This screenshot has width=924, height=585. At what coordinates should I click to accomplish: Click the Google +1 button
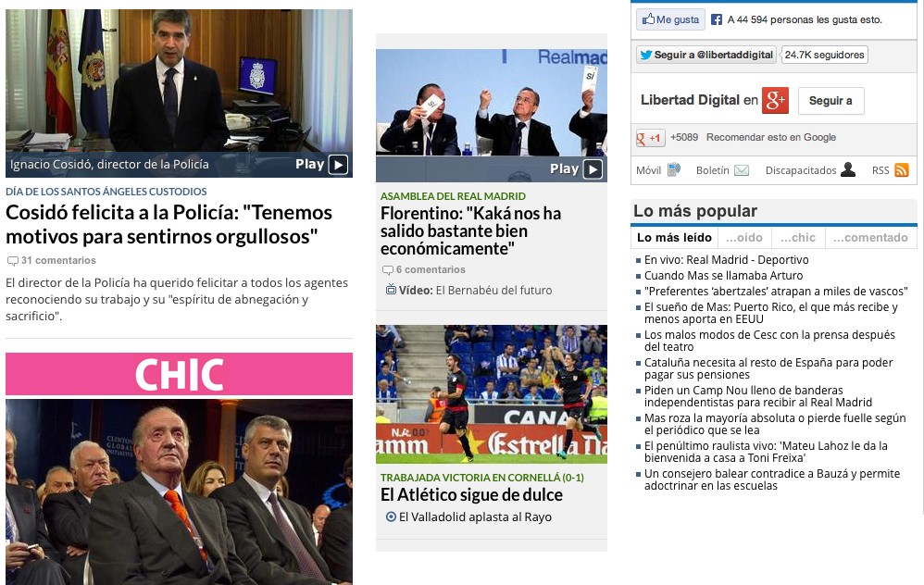click(x=650, y=138)
